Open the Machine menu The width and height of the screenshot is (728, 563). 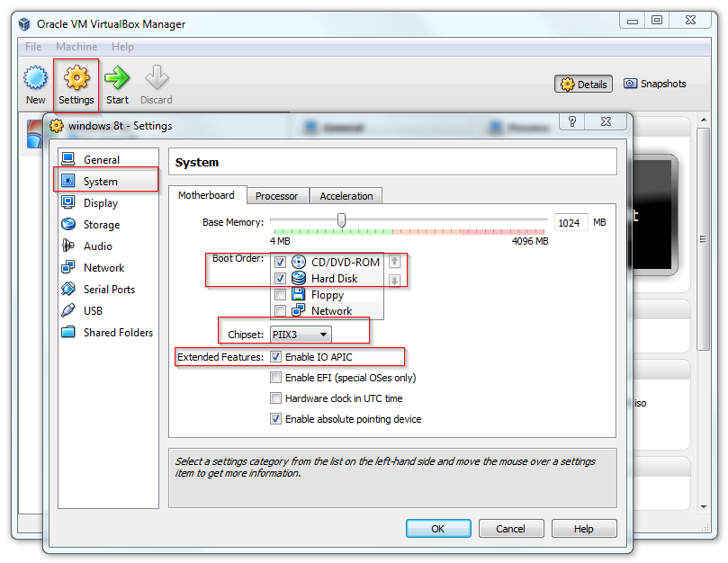pyautogui.click(x=76, y=47)
